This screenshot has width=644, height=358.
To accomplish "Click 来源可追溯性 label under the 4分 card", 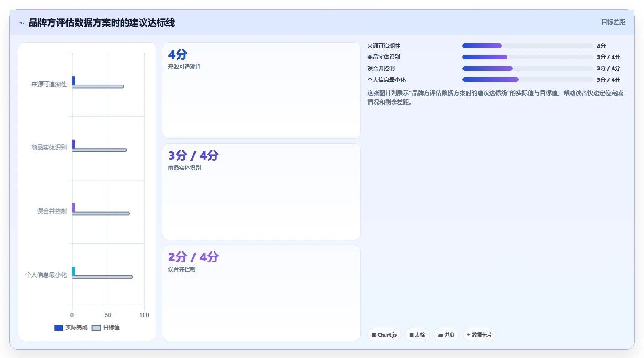I will click(184, 67).
